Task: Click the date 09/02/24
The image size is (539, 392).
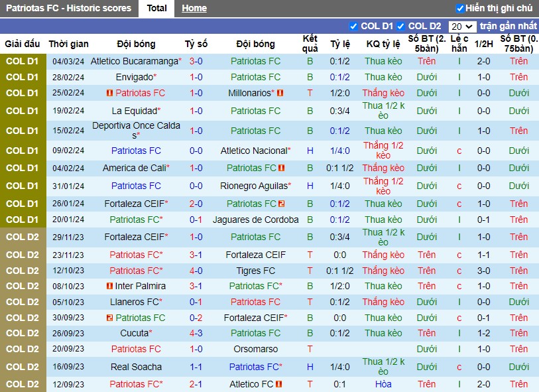Action: (x=68, y=151)
